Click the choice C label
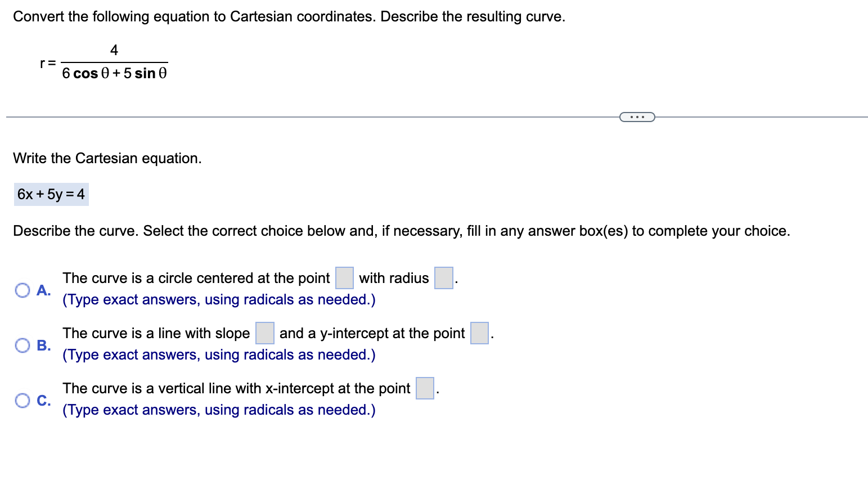 point(43,400)
